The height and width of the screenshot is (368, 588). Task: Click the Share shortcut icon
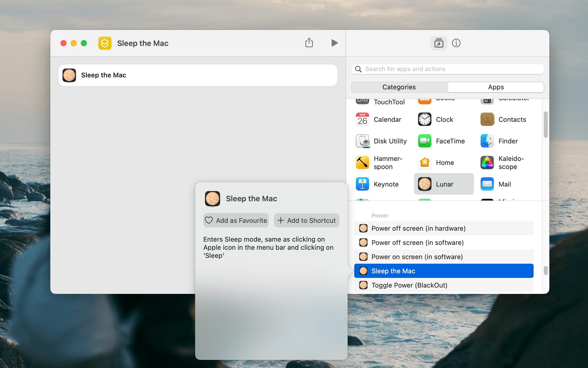tap(309, 43)
